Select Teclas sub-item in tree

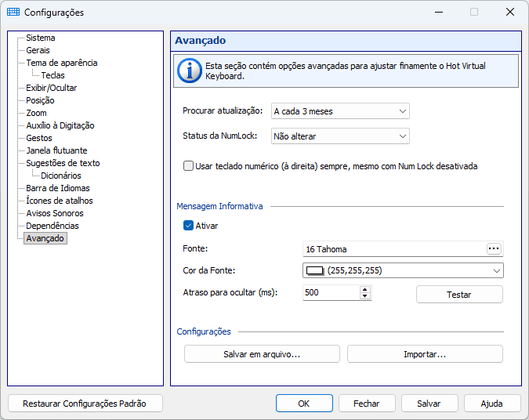pyautogui.click(x=53, y=75)
